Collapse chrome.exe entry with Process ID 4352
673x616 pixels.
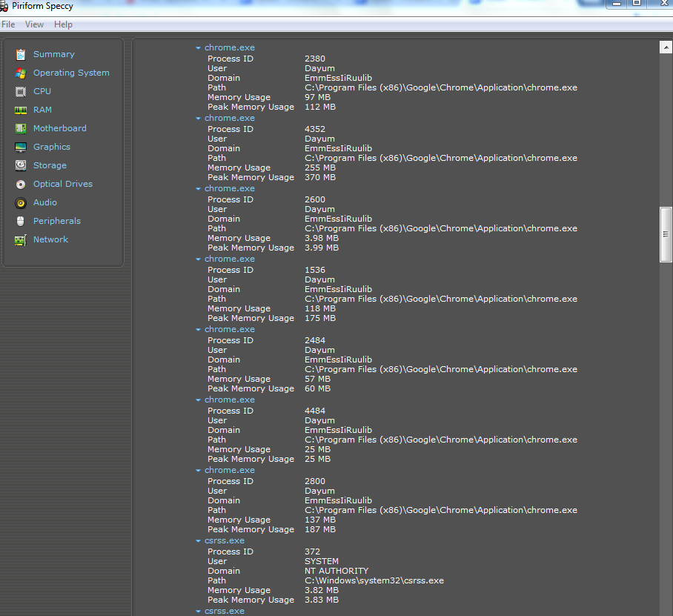pos(199,119)
